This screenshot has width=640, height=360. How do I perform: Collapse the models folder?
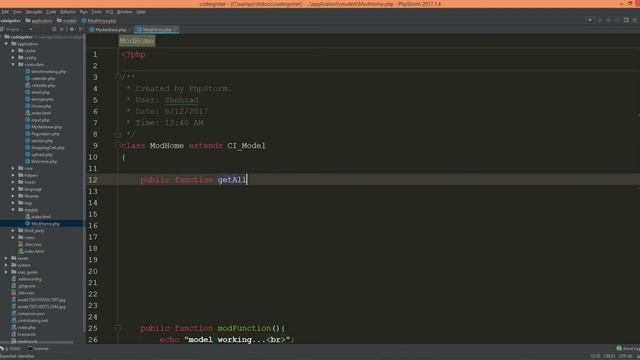[x=13, y=210]
